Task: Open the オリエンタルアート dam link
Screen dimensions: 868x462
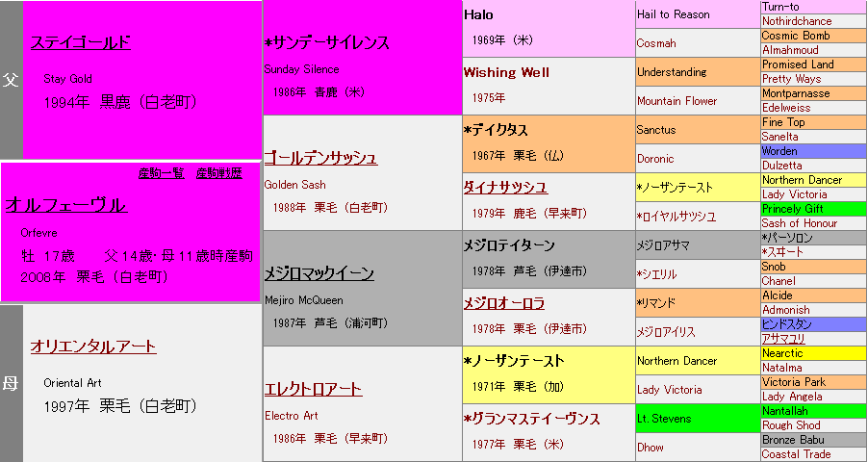Action: tap(92, 346)
